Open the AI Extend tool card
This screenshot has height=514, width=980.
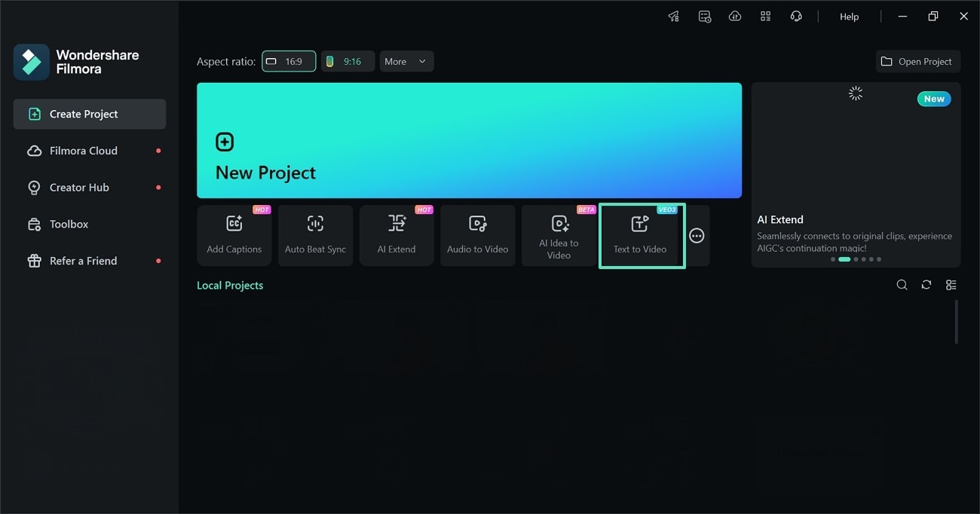coord(397,235)
